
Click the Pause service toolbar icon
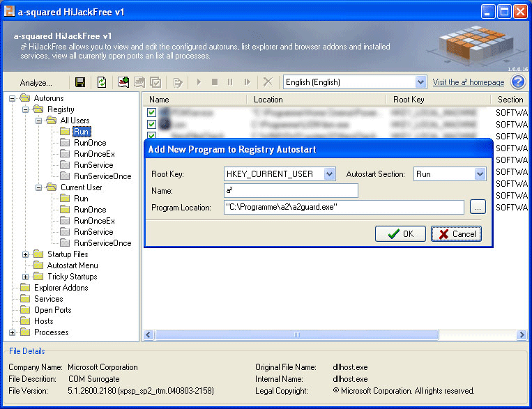pos(230,82)
